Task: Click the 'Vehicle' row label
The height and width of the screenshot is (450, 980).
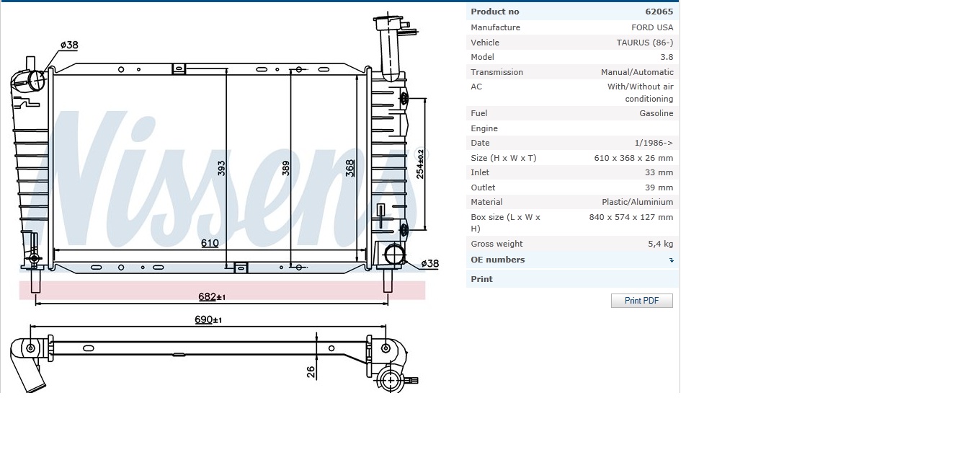Action: pyautogui.click(x=485, y=43)
